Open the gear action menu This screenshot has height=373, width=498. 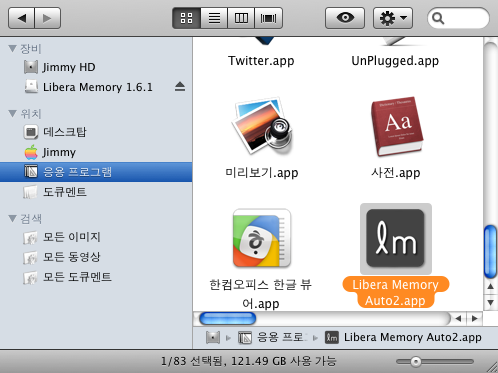pyautogui.click(x=393, y=18)
